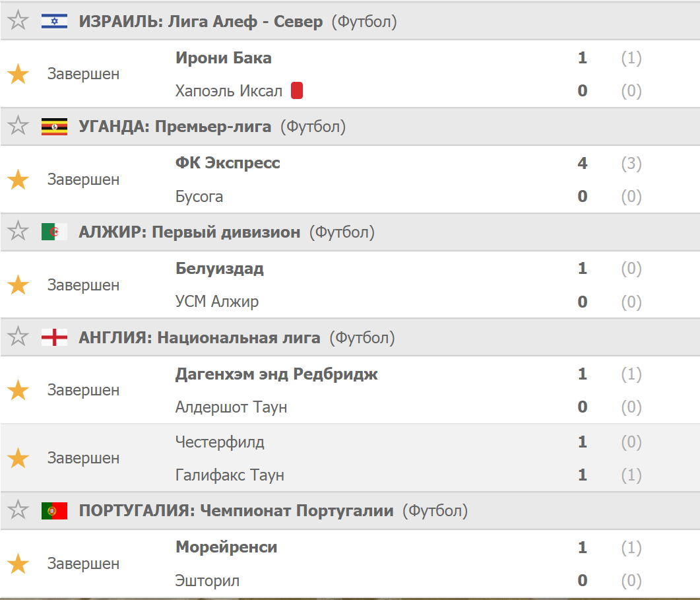Open the АНГЛИЯ: Национальная лига league page

199,338
